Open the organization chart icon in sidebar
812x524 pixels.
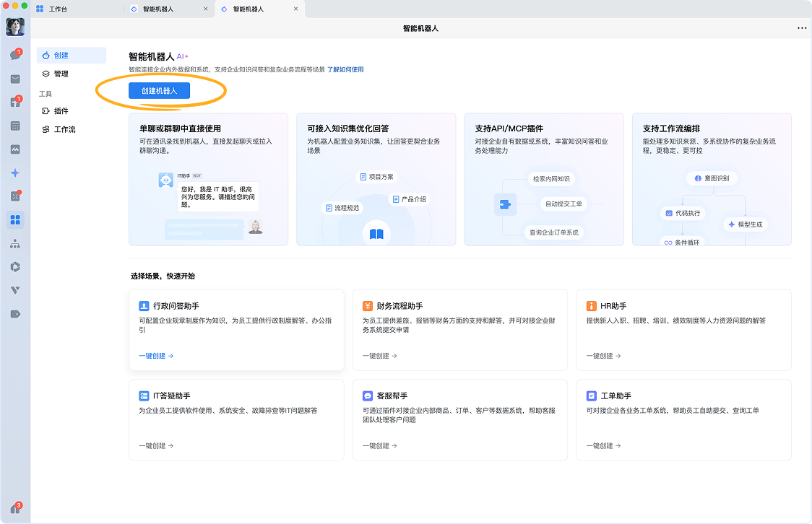[x=15, y=243]
